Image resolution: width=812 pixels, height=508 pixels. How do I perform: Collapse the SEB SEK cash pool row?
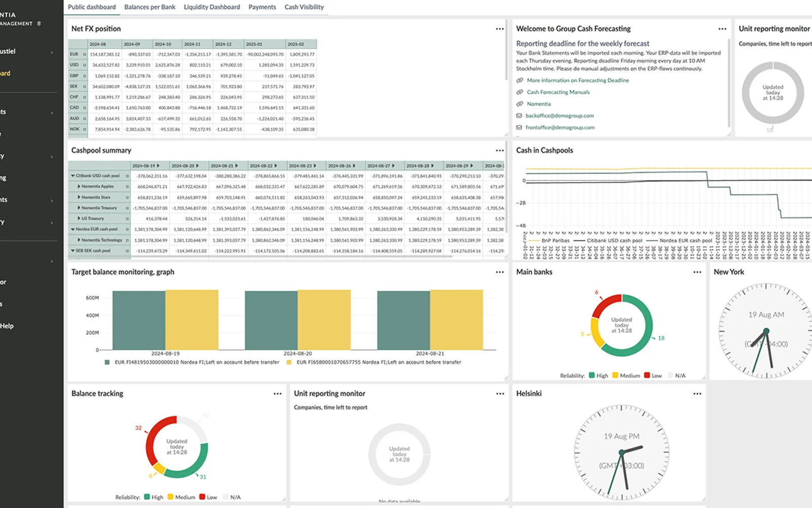tap(73, 250)
